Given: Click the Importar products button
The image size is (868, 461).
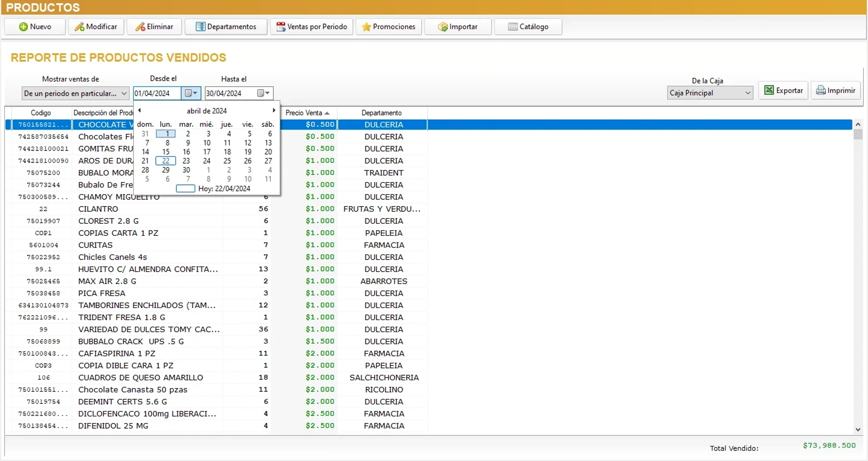Looking at the screenshot, I should (458, 27).
